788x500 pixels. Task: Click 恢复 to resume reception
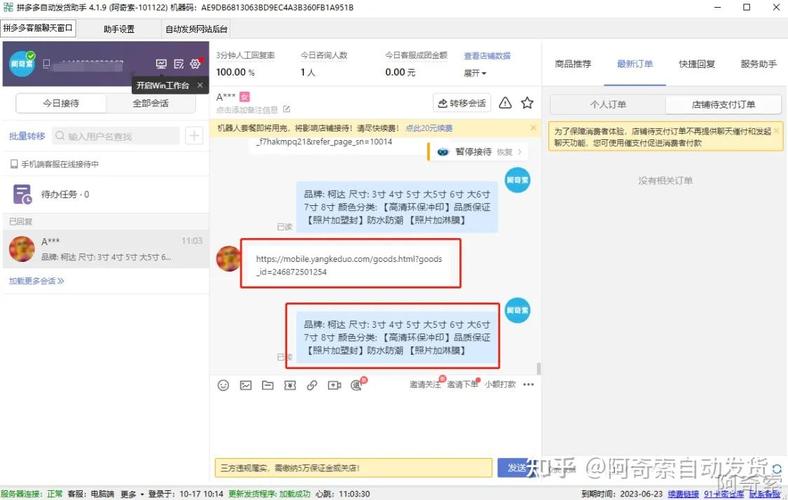tap(504, 152)
